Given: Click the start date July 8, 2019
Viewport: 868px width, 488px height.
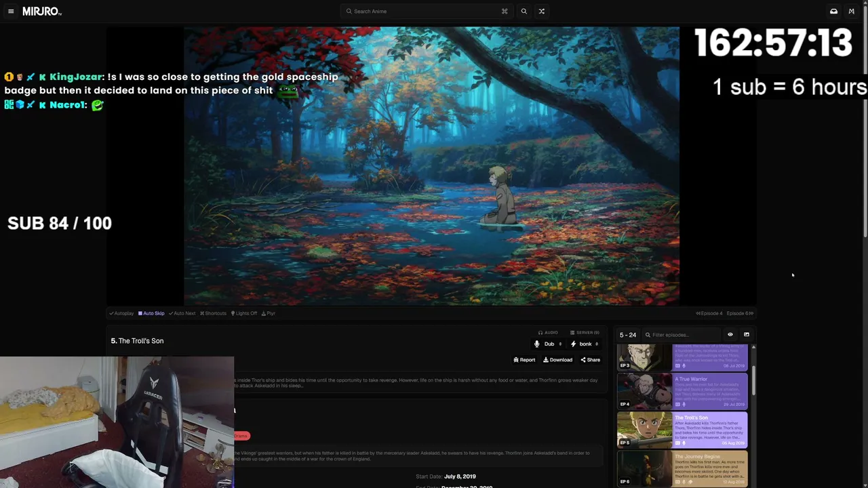Looking at the screenshot, I should point(460,476).
